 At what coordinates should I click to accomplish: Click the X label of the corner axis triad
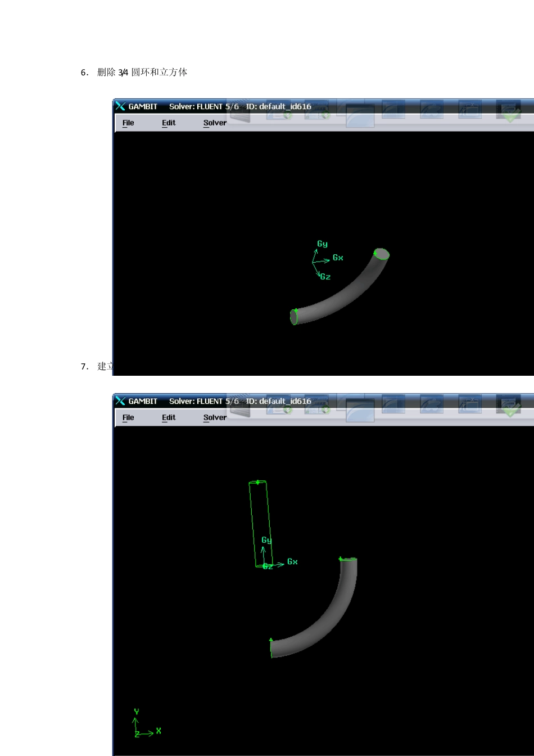(x=159, y=731)
